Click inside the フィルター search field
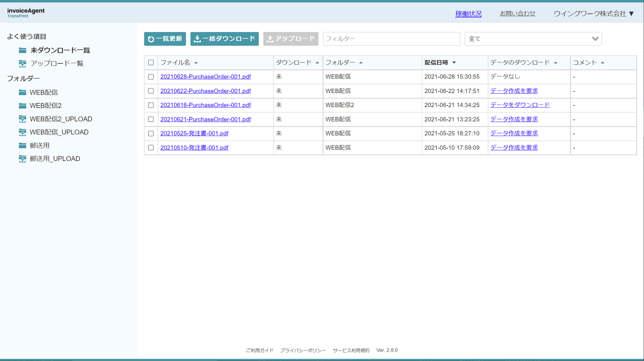 391,39
